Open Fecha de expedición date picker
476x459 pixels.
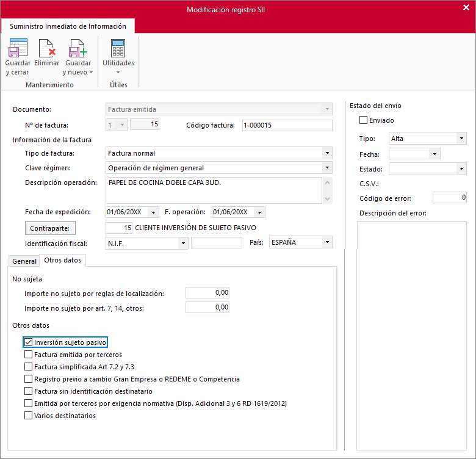[153, 212]
